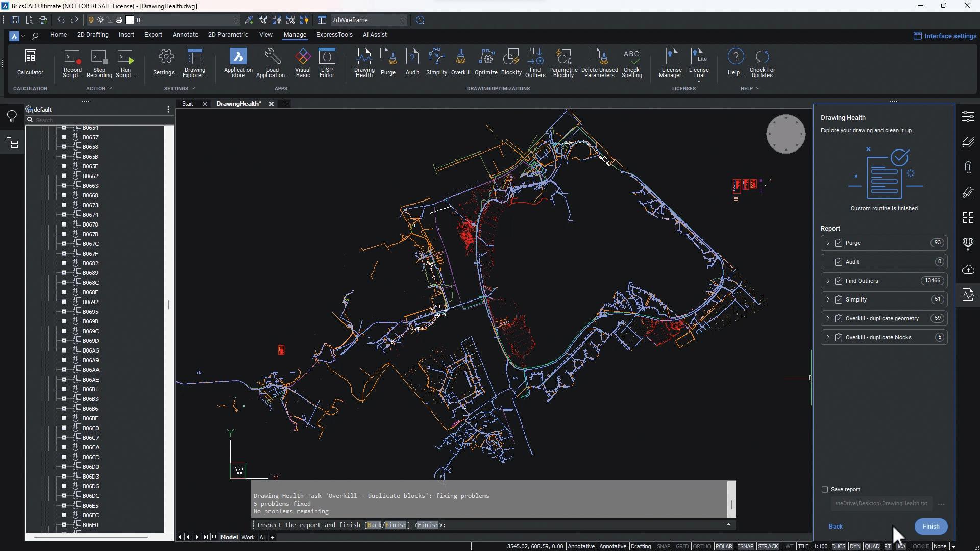Launch the LISP Editor

[x=327, y=63]
